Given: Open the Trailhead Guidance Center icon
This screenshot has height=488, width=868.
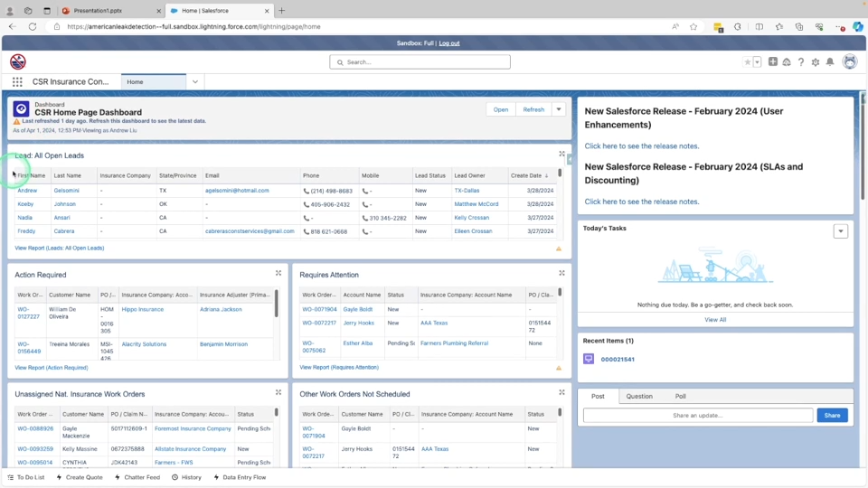Looking at the screenshot, I should click(787, 62).
